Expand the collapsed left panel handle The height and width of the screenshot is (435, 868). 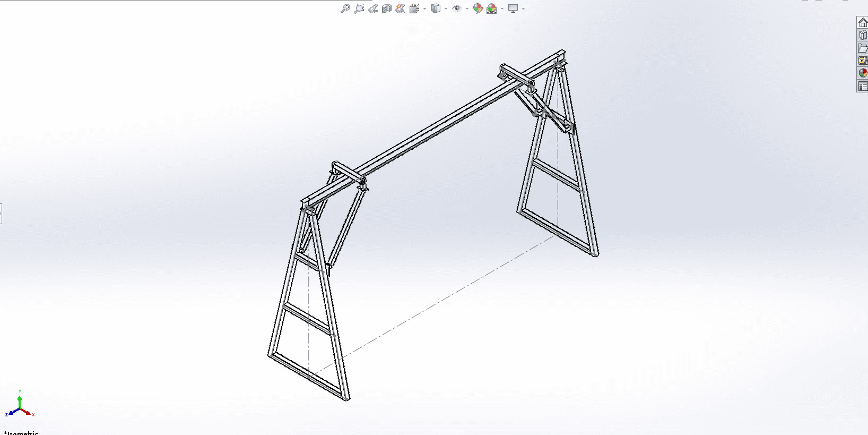(x=1, y=214)
